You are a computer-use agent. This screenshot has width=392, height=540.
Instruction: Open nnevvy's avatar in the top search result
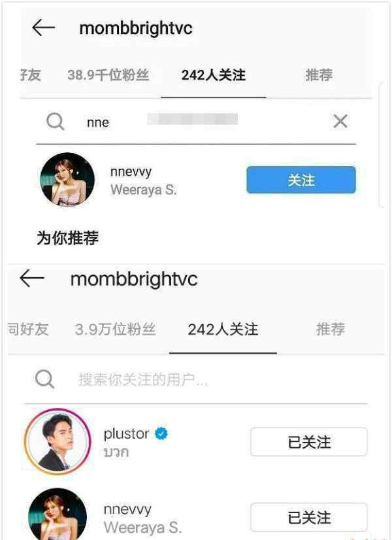click(67, 179)
